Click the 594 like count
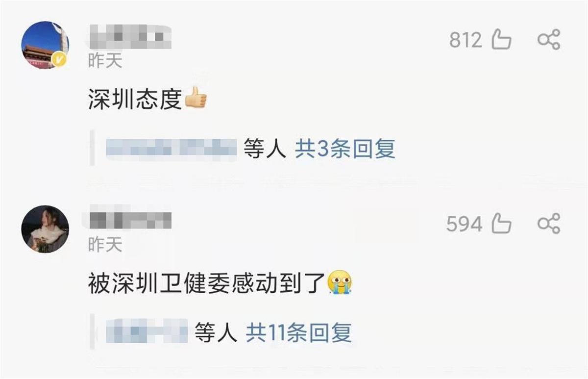 (464, 225)
